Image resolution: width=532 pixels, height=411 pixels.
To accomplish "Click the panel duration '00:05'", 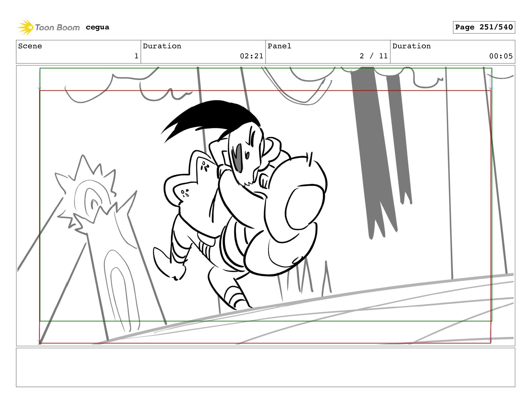I will click(501, 56).
